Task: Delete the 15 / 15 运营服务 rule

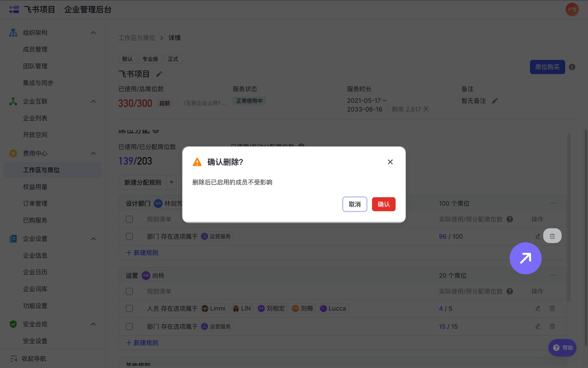Action: [x=552, y=326]
